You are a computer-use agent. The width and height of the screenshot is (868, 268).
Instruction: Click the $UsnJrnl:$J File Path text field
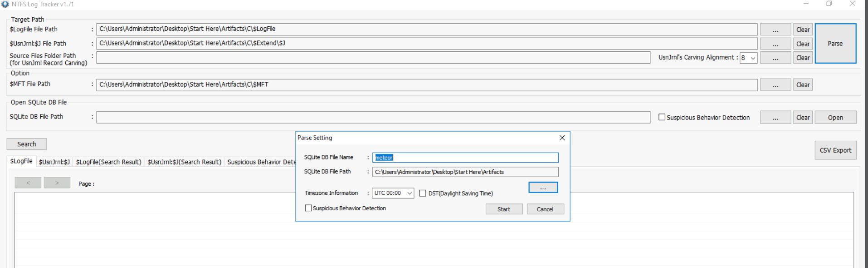[x=427, y=44]
